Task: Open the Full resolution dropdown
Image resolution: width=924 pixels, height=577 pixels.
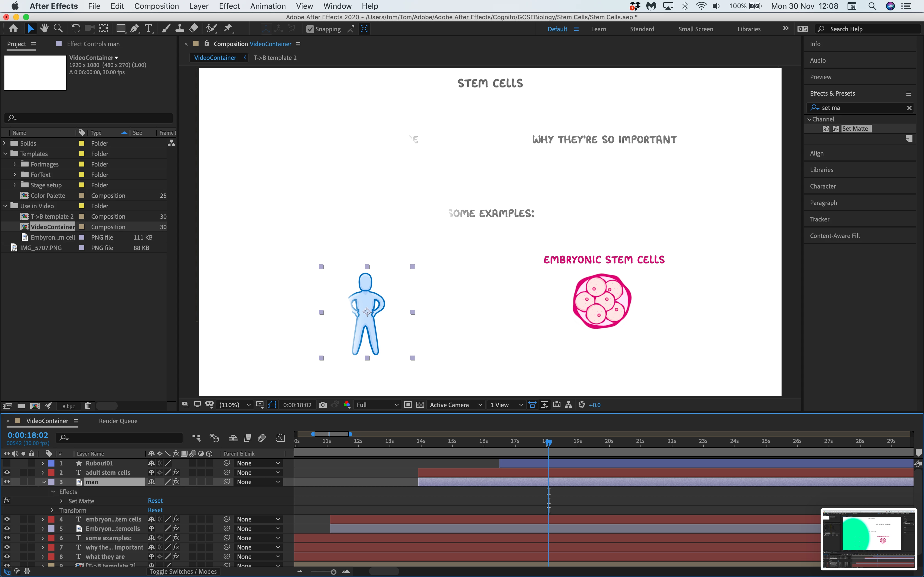Action: (x=377, y=405)
